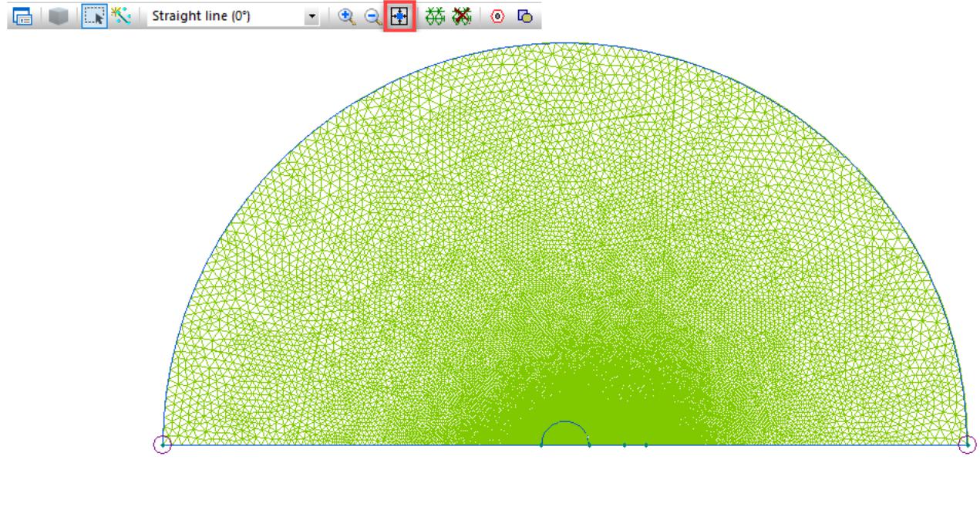Viewport: 980px width, 507px height.
Task: Open the Straight line (0°) dropdown
Action: (312, 15)
